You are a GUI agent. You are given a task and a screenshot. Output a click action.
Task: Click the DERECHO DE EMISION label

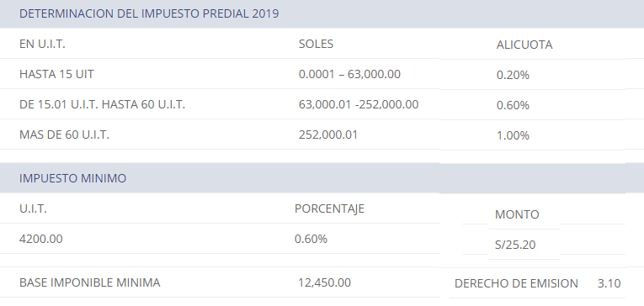coord(516,283)
